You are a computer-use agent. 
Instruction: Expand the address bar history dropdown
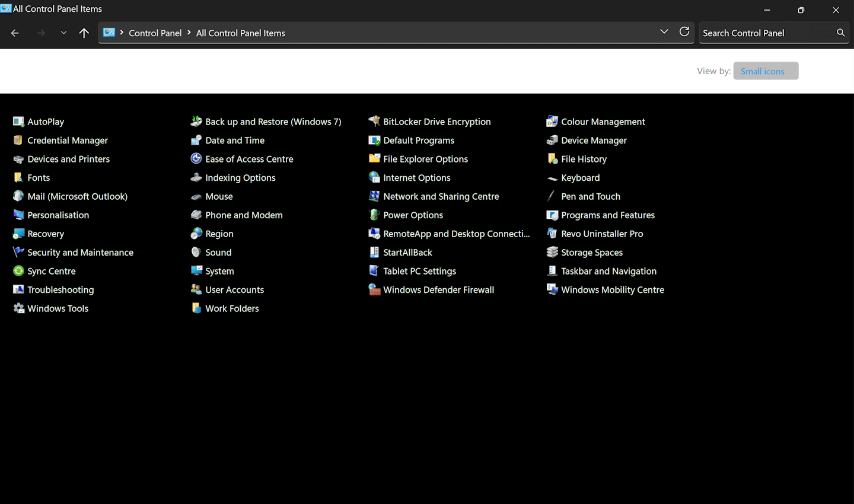[664, 32]
